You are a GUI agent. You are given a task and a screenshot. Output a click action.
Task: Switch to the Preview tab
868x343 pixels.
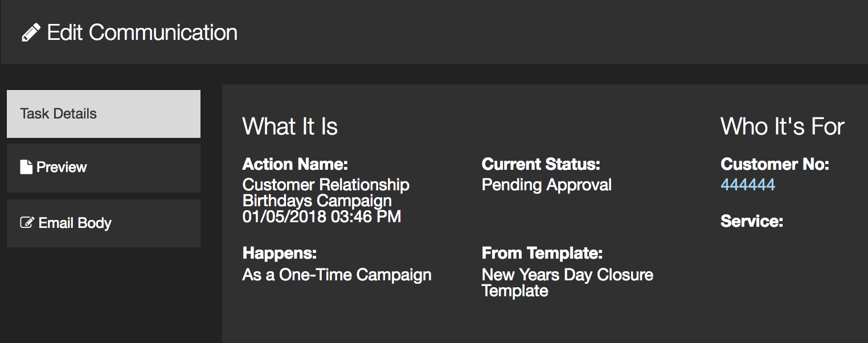pos(104,168)
